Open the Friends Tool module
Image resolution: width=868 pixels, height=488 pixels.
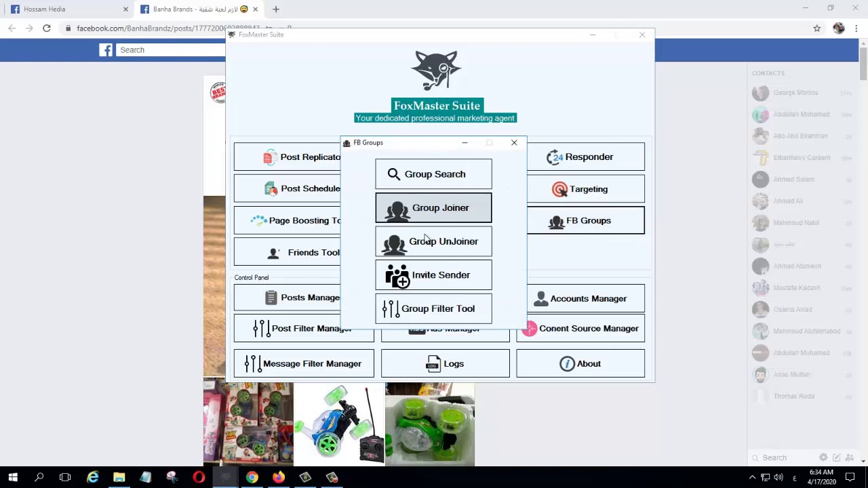(288, 252)
